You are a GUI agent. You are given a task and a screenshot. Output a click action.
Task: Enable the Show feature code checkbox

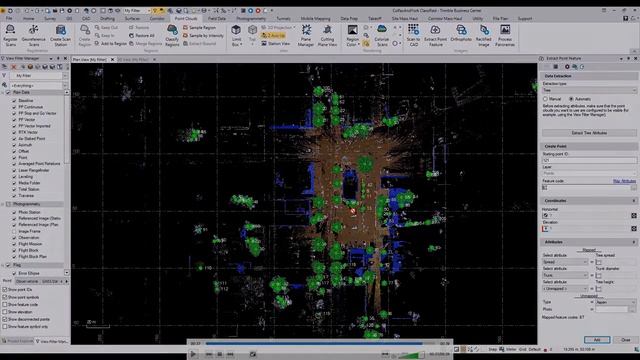pos(5,304)
